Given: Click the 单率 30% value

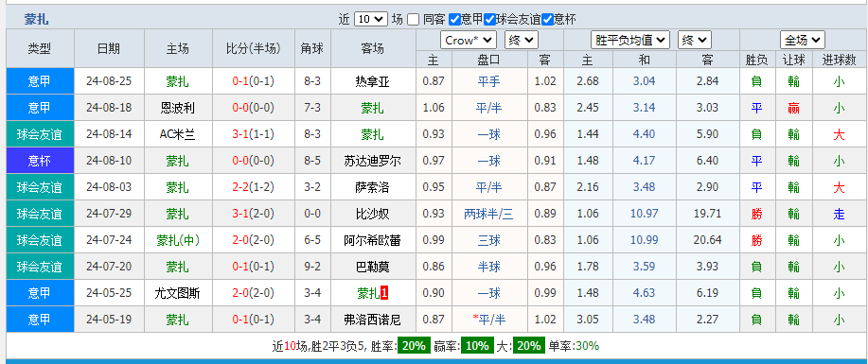Looking at the screenshot, I should [x=587, y=346].
